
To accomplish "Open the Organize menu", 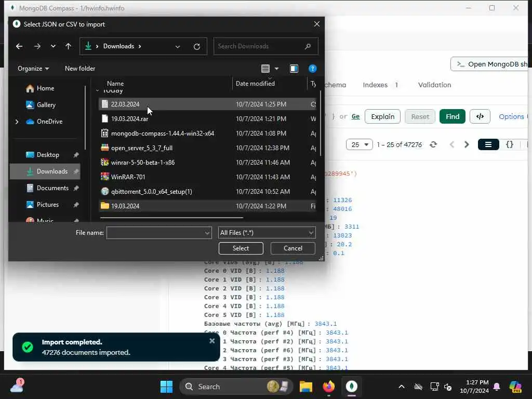I will (33, 69).
